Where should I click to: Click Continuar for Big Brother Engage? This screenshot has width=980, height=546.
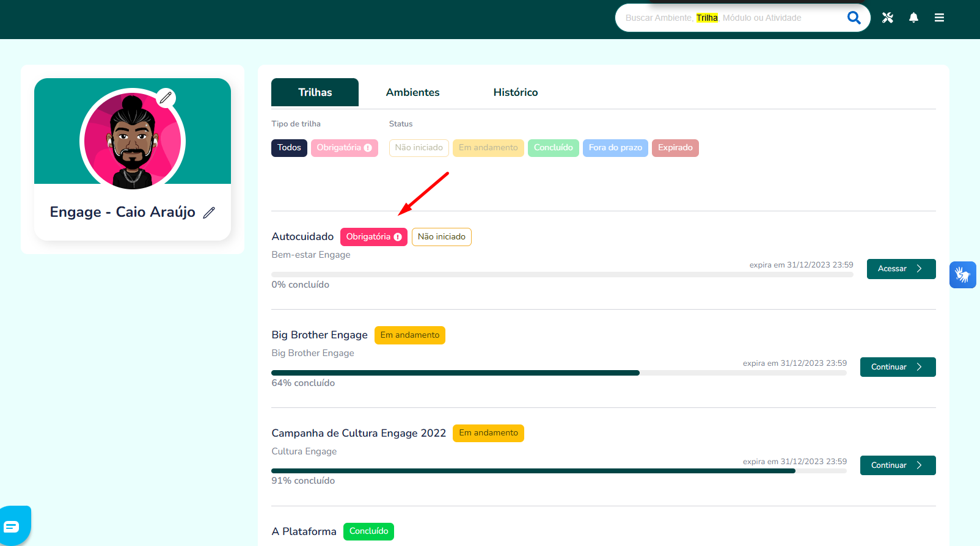(898, 367)
